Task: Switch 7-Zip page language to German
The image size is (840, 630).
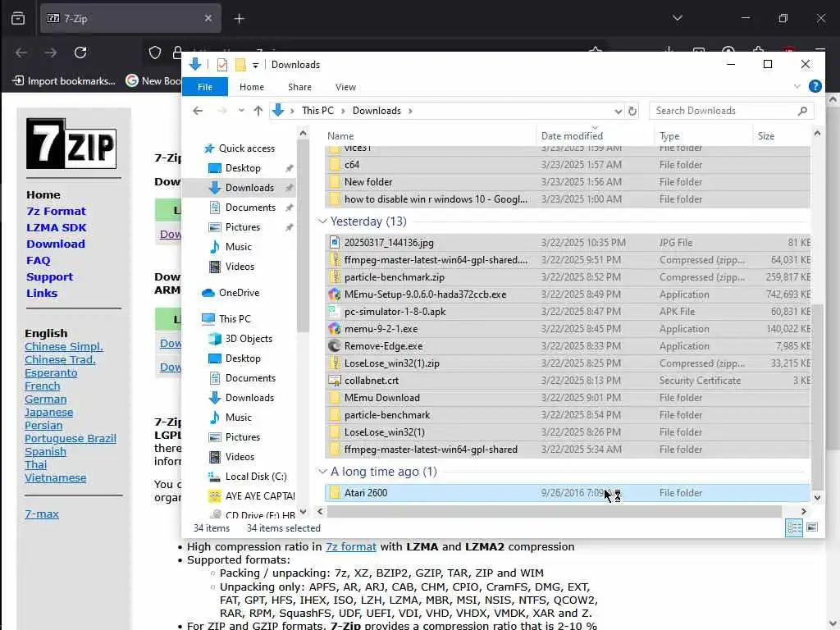Action: 46,399
